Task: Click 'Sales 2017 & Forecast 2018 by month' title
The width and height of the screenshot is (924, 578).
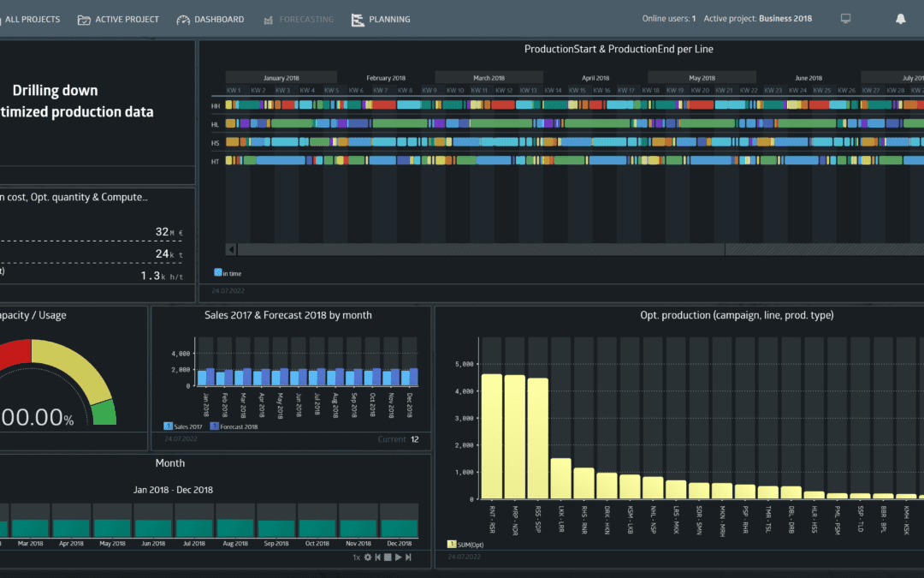Action: tap(288, 315)
